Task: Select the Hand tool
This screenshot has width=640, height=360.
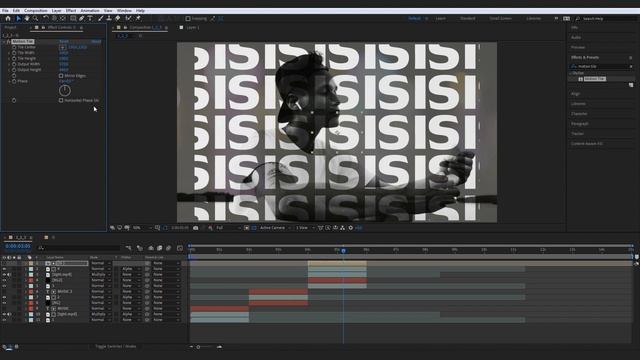Action: point(27,18)
